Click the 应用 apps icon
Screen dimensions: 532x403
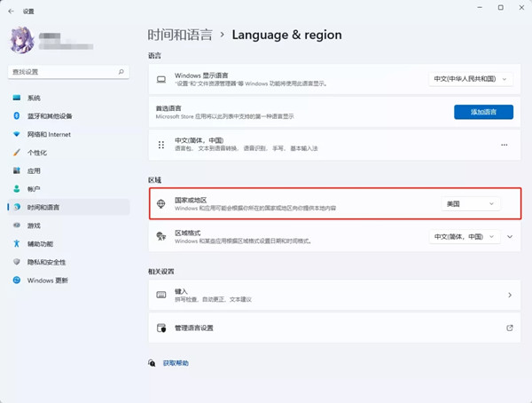click(16, 170)
